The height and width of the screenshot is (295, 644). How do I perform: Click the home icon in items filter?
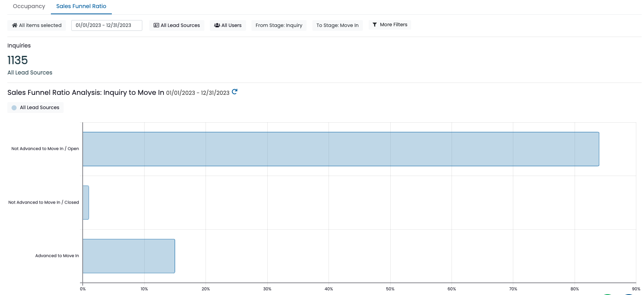pyautogui.click(x=15, y=25)
